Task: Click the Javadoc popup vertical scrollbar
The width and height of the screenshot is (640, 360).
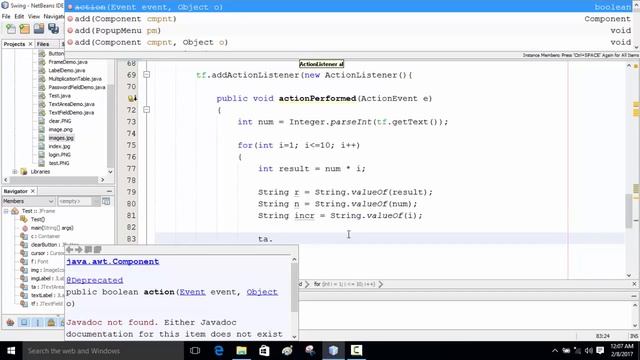Action: click(294, 287)
